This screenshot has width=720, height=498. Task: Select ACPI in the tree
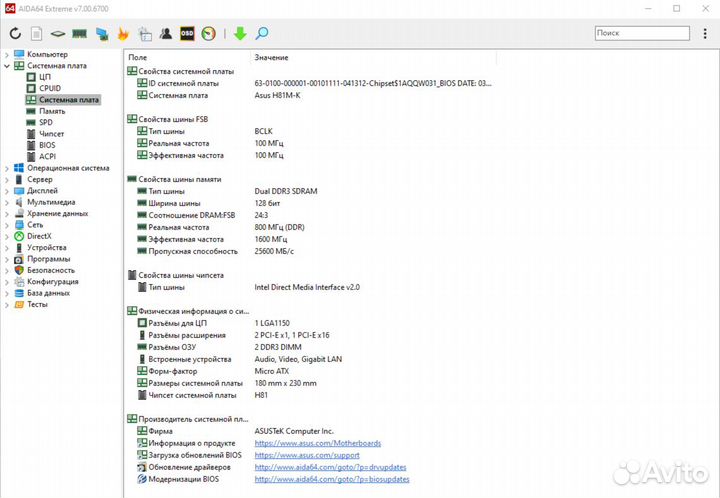(47, 157)
